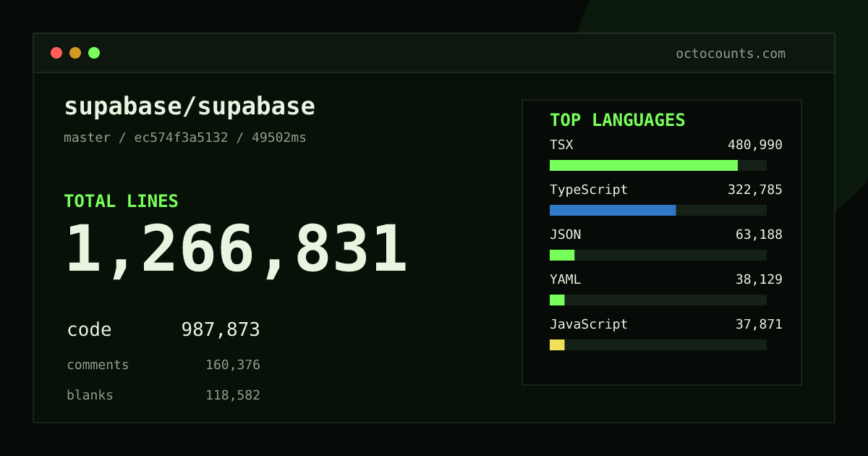
Task: Click the blanks row label
Action: (90, 395)
